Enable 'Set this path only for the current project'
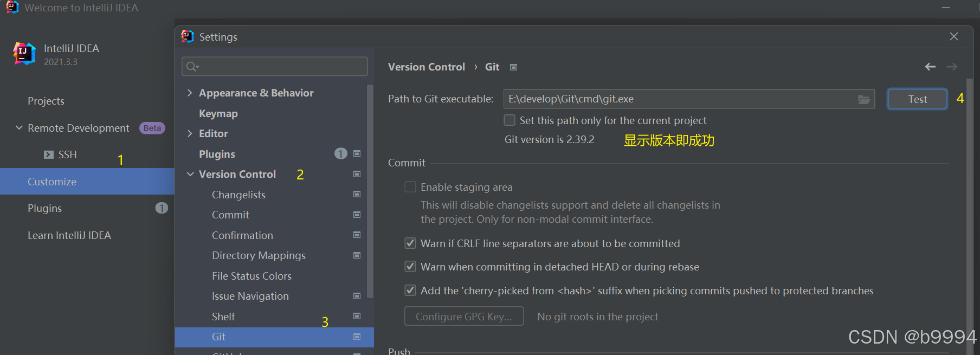 [x=510, y=120]
